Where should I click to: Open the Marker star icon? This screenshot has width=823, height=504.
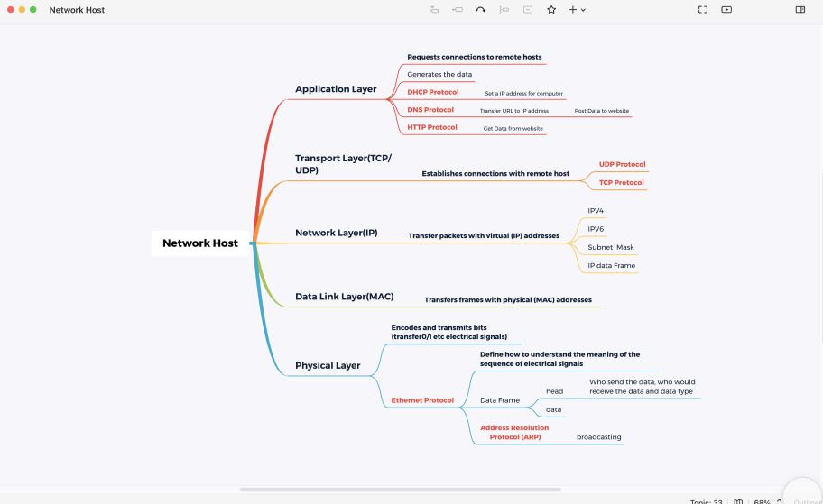[x=550, y=10]
